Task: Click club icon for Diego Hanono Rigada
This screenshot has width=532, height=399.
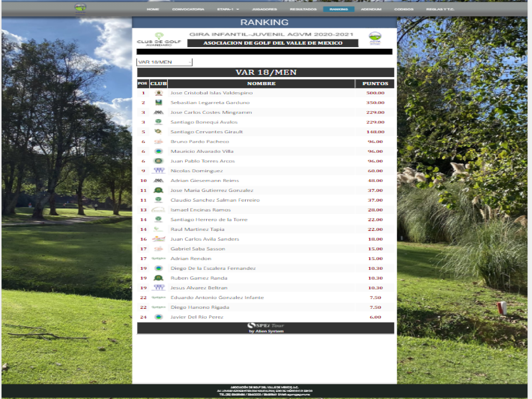Action: tap(159, 307)
